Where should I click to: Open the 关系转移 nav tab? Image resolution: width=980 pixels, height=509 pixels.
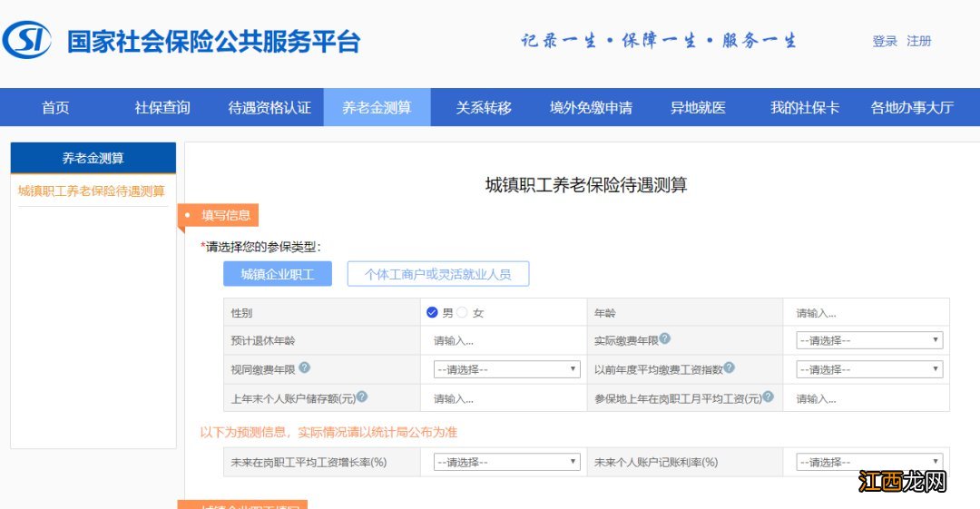pos(484,108)
